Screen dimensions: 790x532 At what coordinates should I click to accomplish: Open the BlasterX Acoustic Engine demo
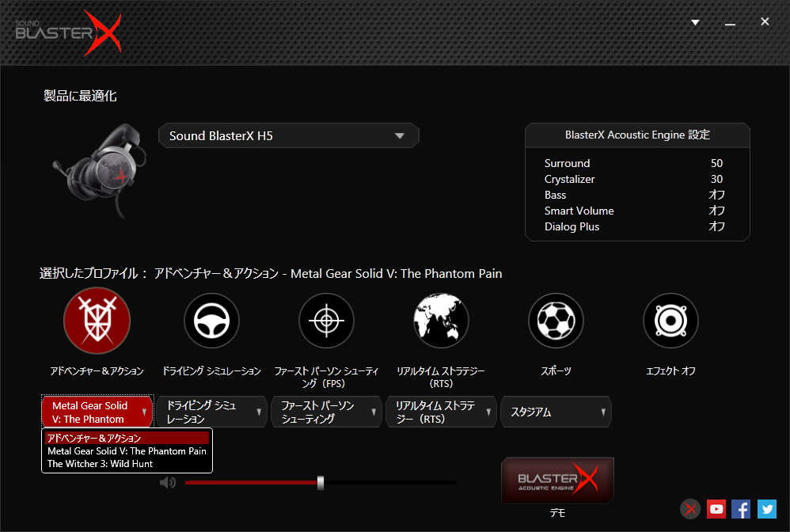(x=558, y=480)
